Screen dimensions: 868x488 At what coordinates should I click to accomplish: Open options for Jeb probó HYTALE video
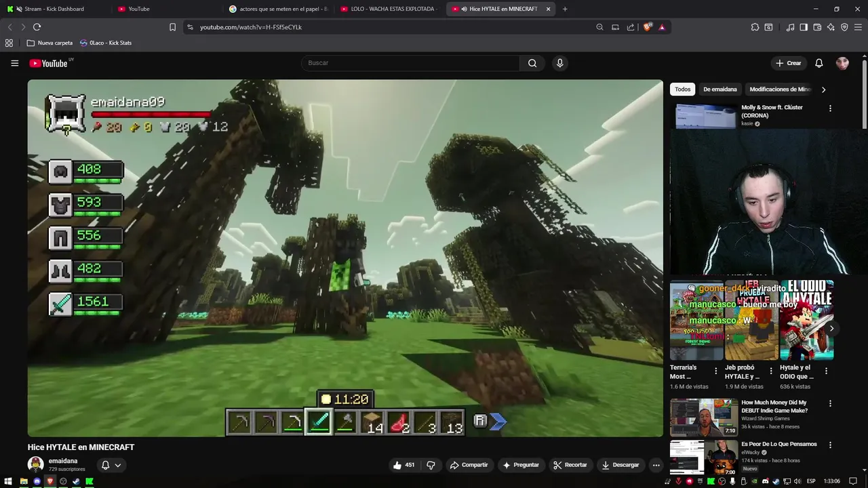pos(771,371)
